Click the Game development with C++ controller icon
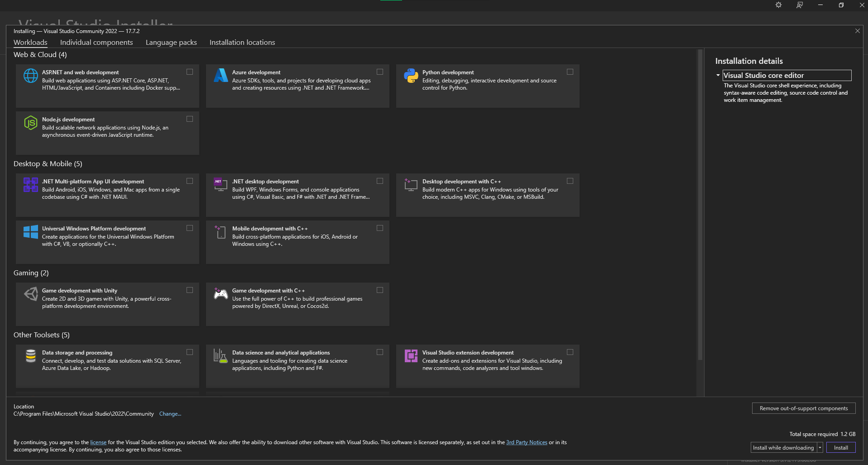The height and width of the screenshot is (465, 868). coord(221,294)
